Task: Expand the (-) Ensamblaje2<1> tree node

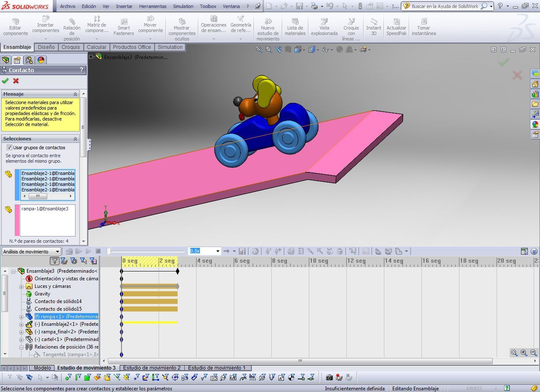Action: (22, 325)
